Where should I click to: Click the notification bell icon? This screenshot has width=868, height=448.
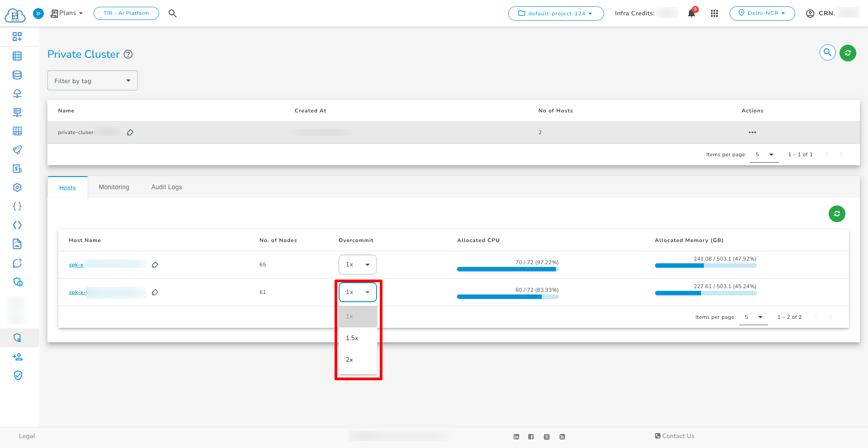coord(691,14)
